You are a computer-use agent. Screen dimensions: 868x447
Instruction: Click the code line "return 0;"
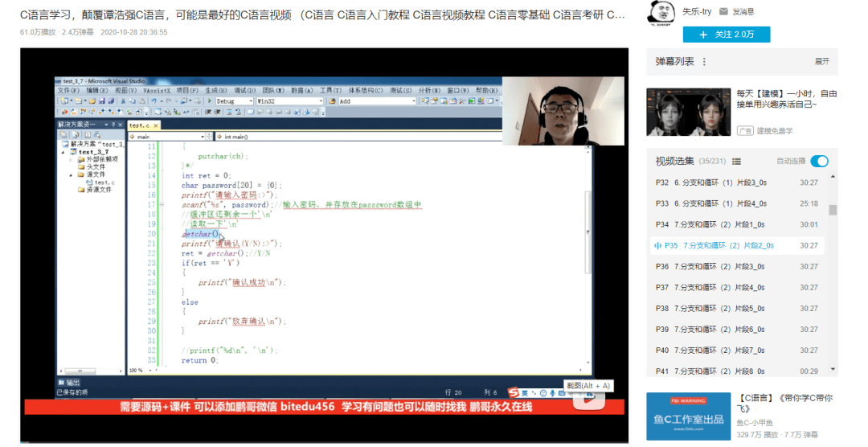(x=199, y=361)
